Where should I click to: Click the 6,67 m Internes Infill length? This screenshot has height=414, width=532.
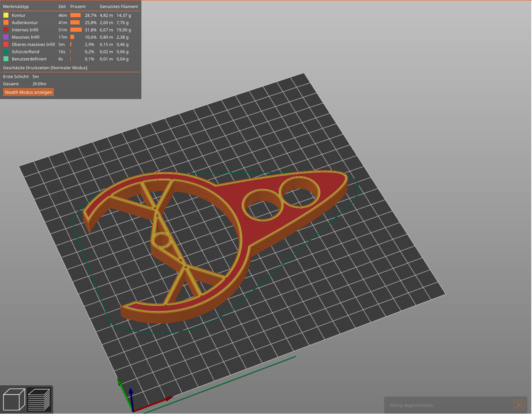click(106, 30)
